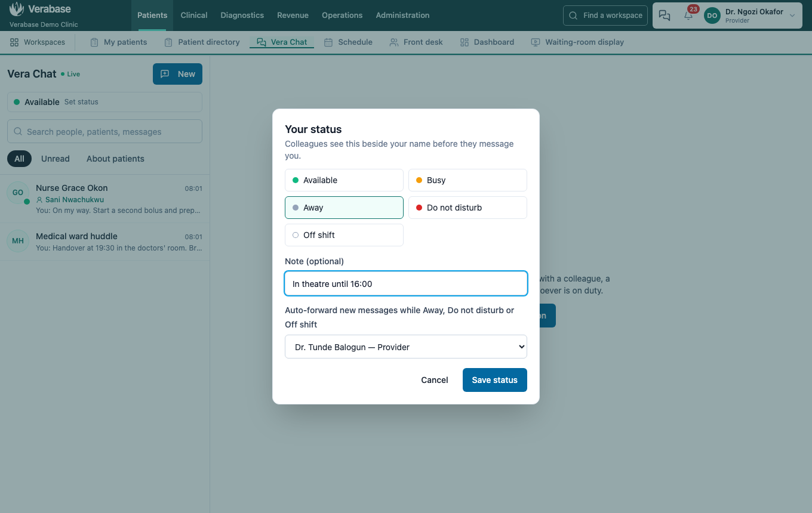Screen dimensions: 812x513
Task: Click the MH avatar for Medical ward huddle
Action: (18, 241)
